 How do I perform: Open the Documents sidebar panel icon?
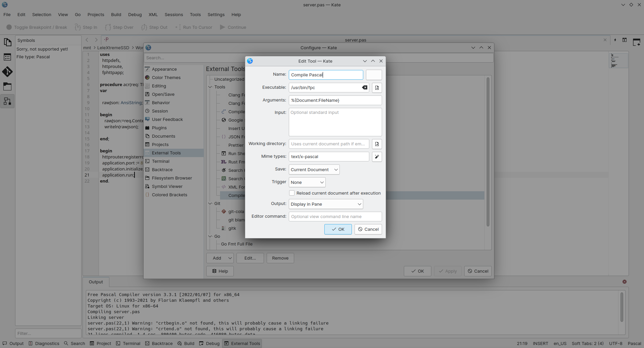7,42
